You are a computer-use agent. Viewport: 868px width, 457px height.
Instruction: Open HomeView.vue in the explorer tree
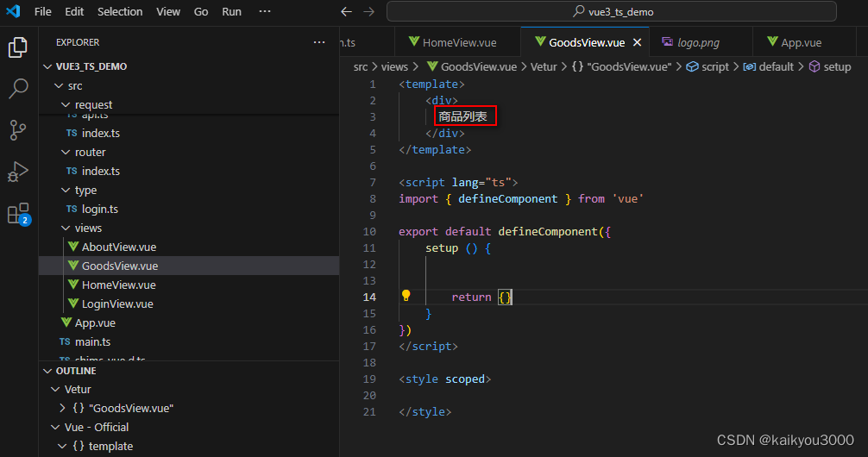click(189, 285)
